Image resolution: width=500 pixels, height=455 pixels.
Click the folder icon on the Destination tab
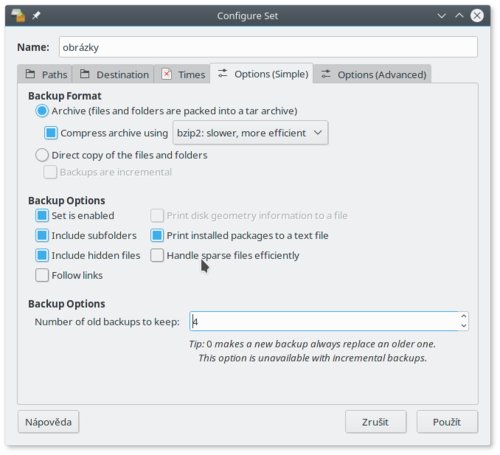(x=85, y=74)
